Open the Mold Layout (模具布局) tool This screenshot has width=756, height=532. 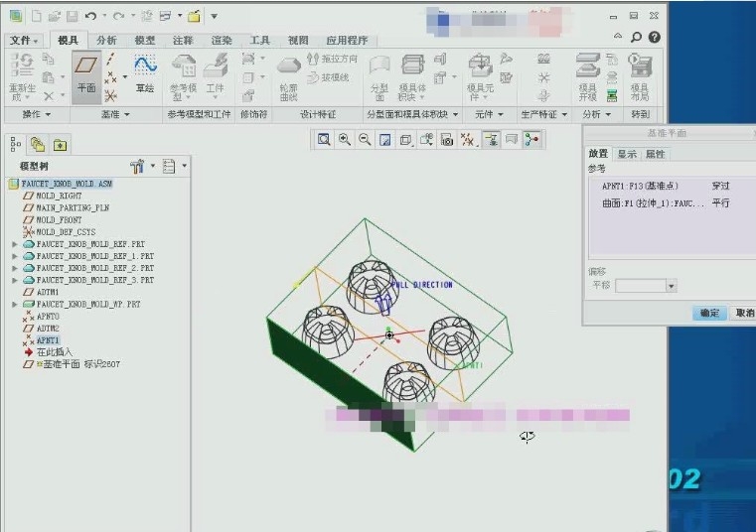(x=640, y=77)
